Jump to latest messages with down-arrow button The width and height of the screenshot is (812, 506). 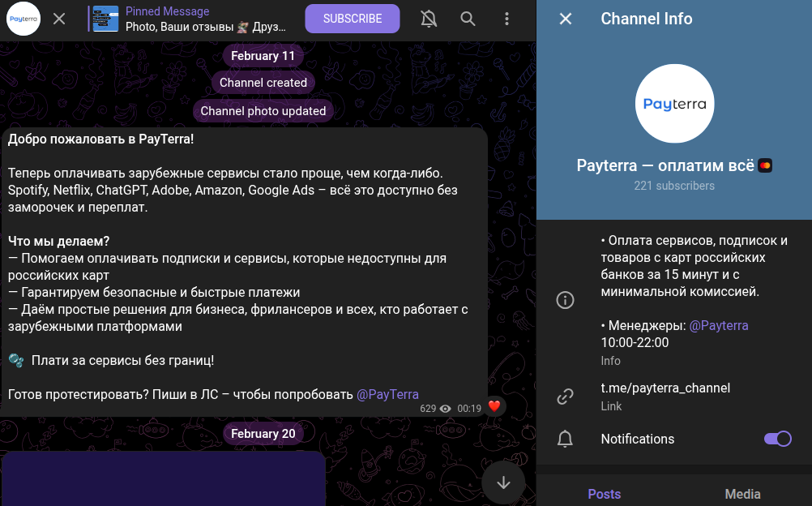tap(502, 482)
